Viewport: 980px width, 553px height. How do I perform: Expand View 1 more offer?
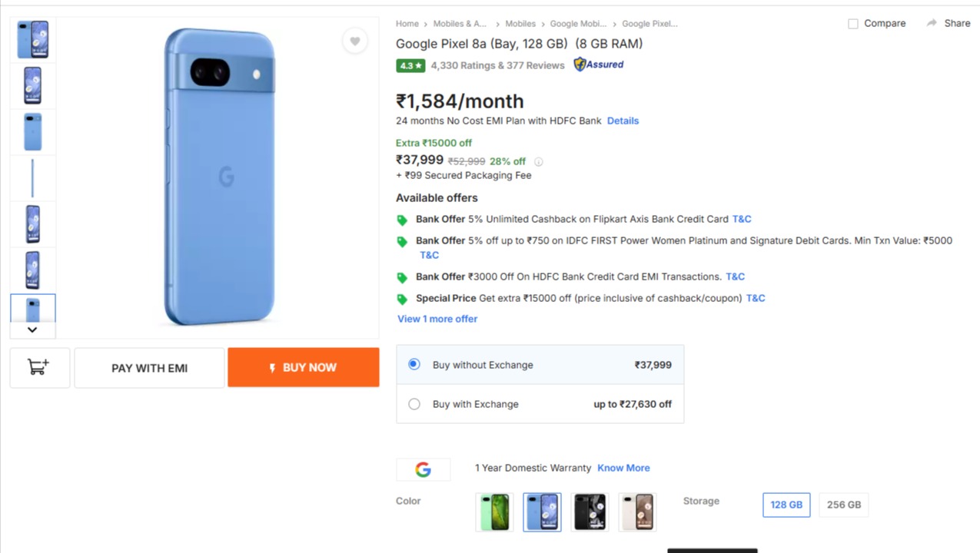pyautogui.click(x=437, y=319)
